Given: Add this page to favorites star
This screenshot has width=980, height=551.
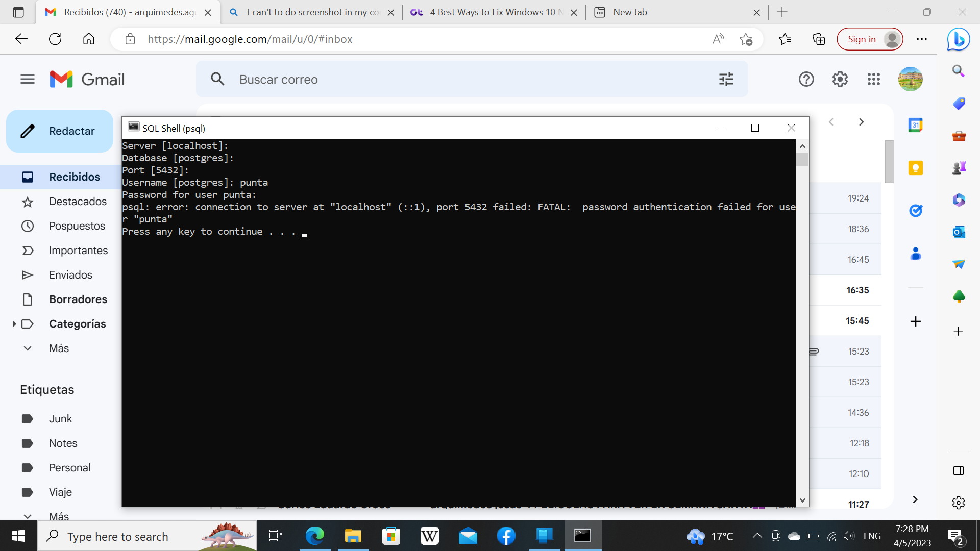Looking at the screenshot, I should click(746, 39).
